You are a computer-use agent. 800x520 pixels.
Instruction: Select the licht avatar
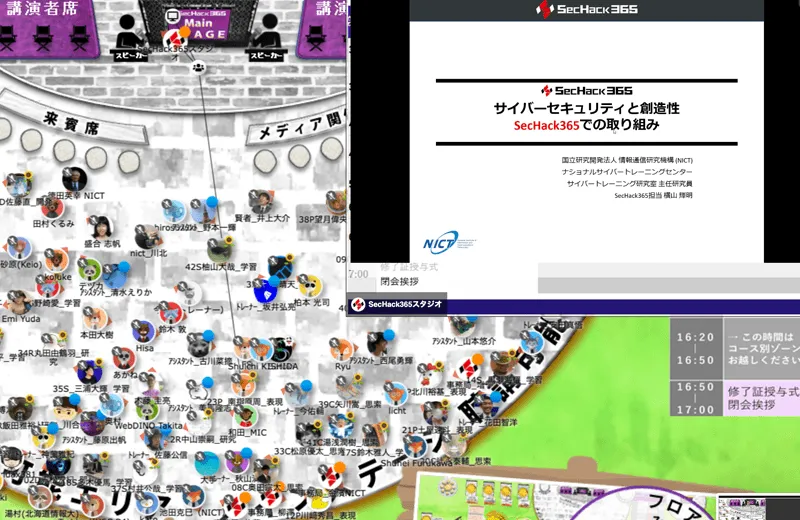click(x=396, y=394)
